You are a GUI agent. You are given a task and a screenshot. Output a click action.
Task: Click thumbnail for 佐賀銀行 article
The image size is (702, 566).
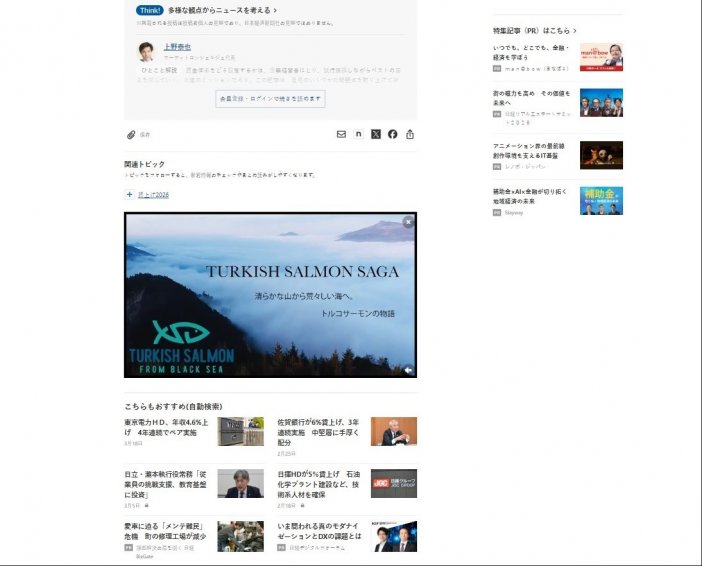click(394, 431)
